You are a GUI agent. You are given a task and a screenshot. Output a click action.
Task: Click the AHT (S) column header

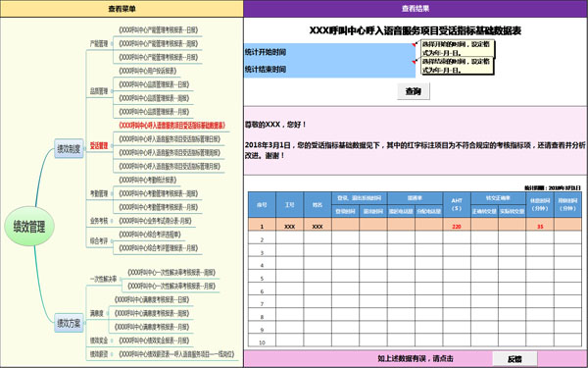[457, 205]
